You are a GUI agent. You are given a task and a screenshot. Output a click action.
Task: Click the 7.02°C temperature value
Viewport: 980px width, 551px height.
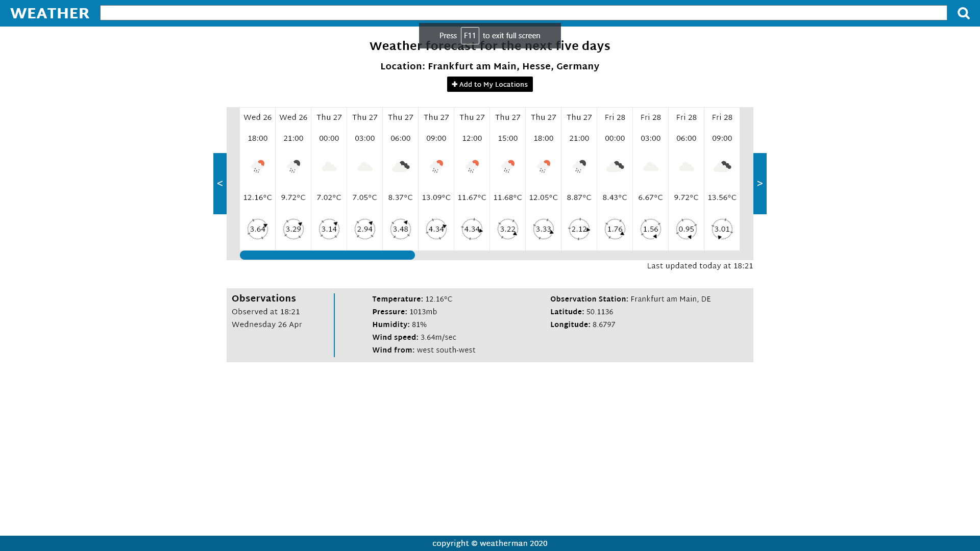tap(329, 198)
